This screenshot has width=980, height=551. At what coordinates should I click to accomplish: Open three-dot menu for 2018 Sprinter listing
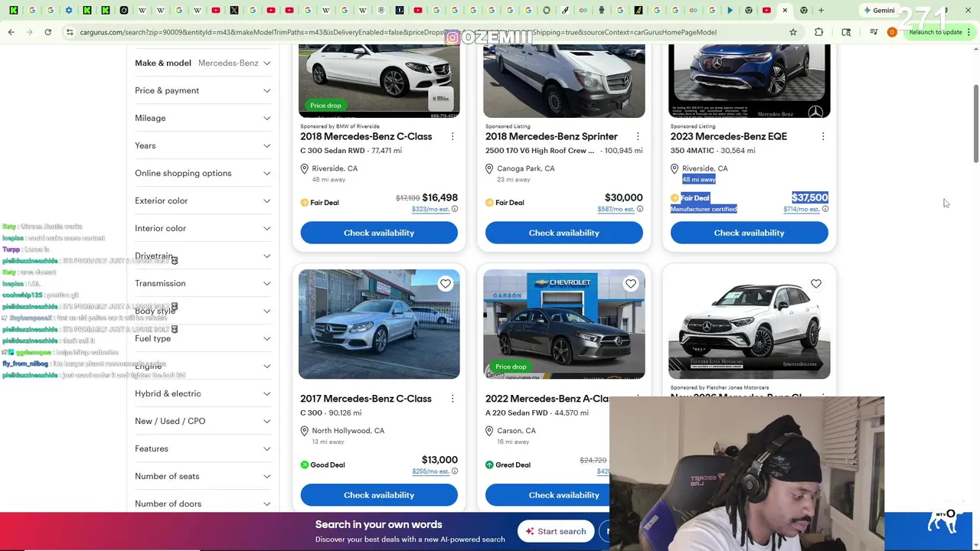638,136
